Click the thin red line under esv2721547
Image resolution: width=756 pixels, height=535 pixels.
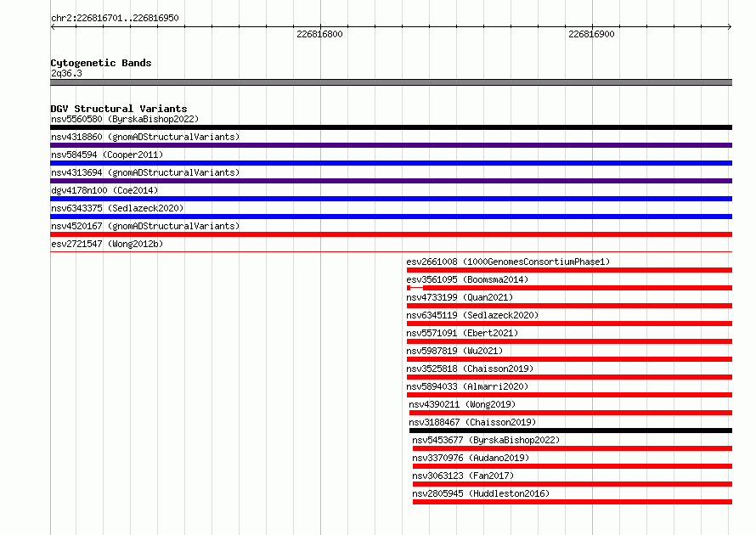(x=391, y=251)
